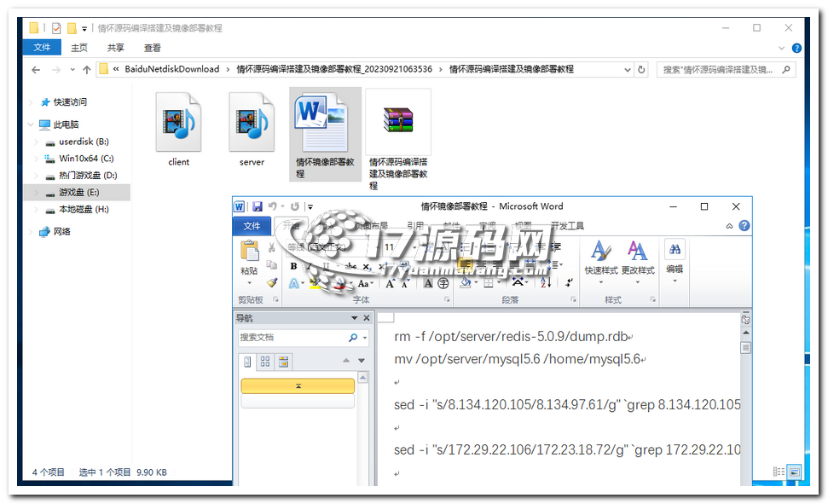Open the 开发工具 tab in Word

point(567,226)
